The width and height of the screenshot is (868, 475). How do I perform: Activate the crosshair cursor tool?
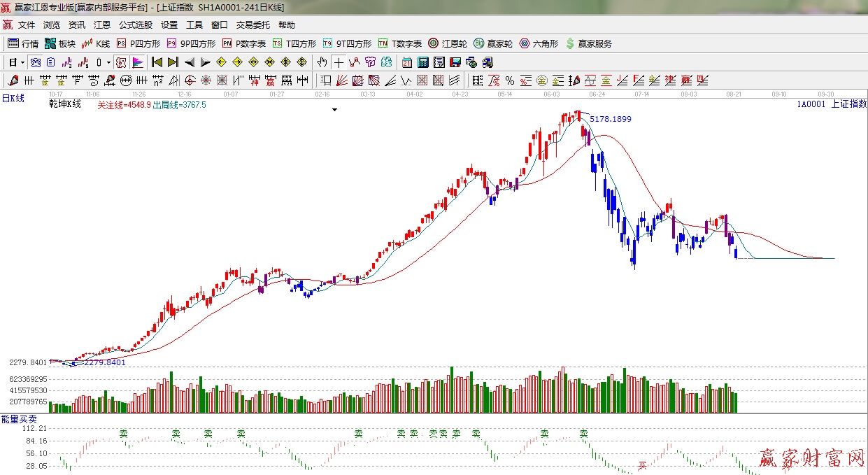(x=339, y=62)
